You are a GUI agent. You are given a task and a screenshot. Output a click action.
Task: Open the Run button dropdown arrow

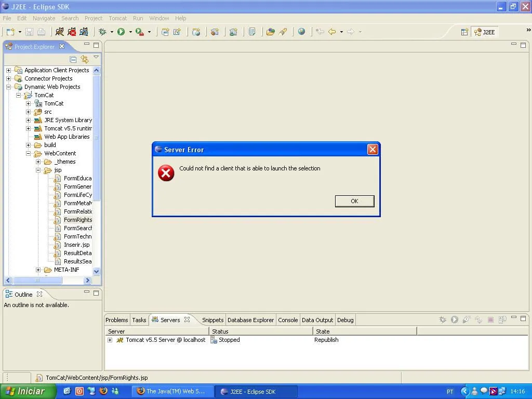coord(130,32)
